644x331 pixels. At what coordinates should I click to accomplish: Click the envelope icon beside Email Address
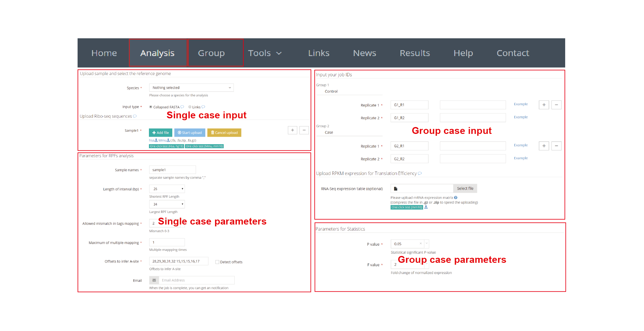tap(154, 280)
